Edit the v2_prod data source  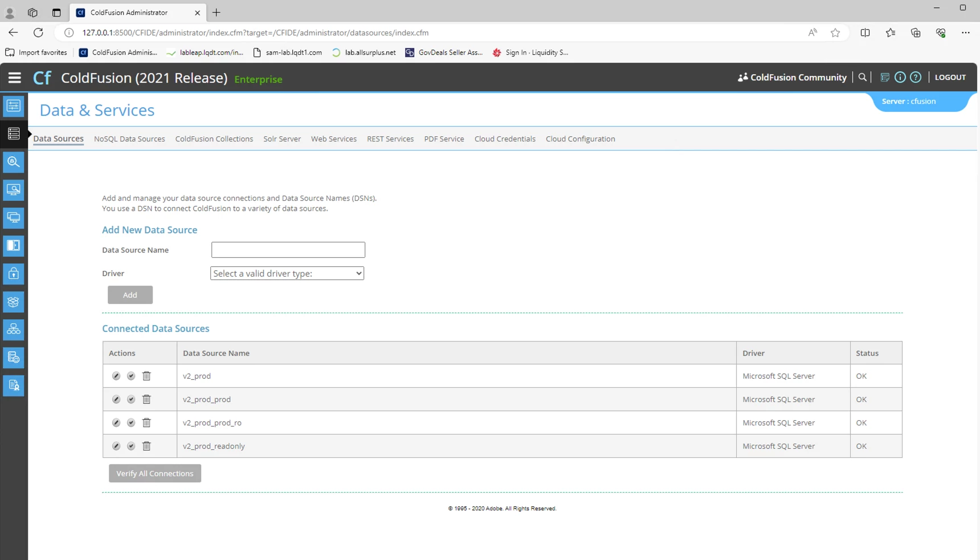click(116, 376)
